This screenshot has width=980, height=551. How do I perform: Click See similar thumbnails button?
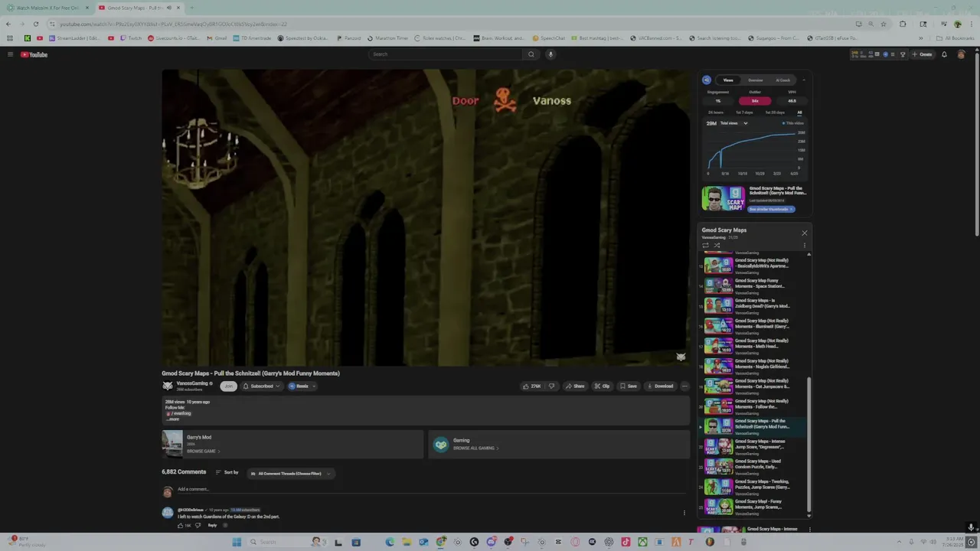tap(771, 209)
